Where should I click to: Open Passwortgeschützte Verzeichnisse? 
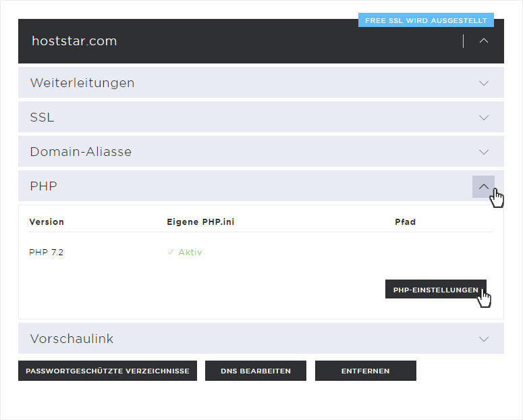(x=107, y=371)
